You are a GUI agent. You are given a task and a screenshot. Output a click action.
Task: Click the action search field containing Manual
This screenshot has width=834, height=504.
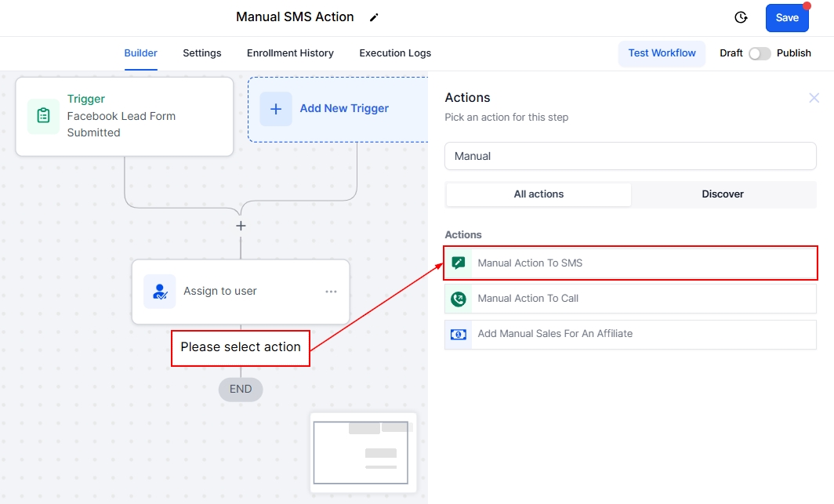coord(630,156)
